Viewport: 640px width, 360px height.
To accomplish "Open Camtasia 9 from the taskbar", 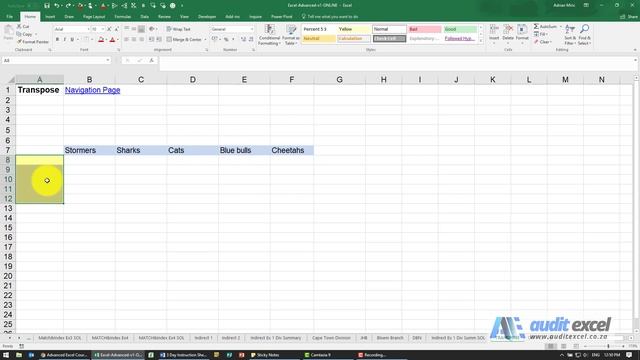I will pyautogui.click(x=318, y=355).
